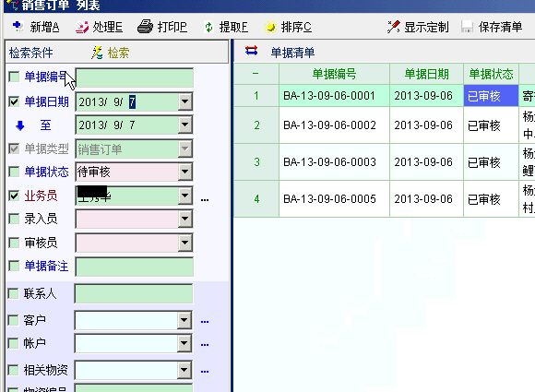The width and height of the screenshot is (535, 392).
Task: Tick the 单据状态 filter checkbox
Action: (14, 172)
